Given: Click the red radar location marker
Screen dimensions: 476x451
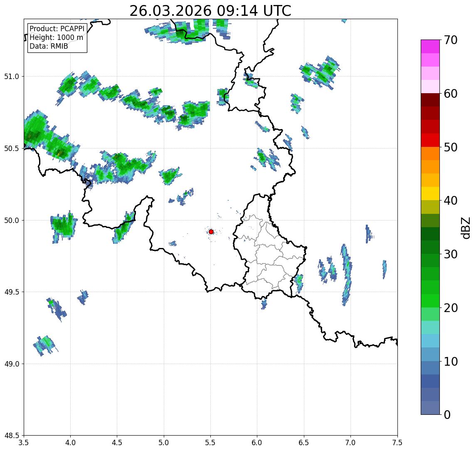Looking at the screenshot, I should tap(211, 232).
